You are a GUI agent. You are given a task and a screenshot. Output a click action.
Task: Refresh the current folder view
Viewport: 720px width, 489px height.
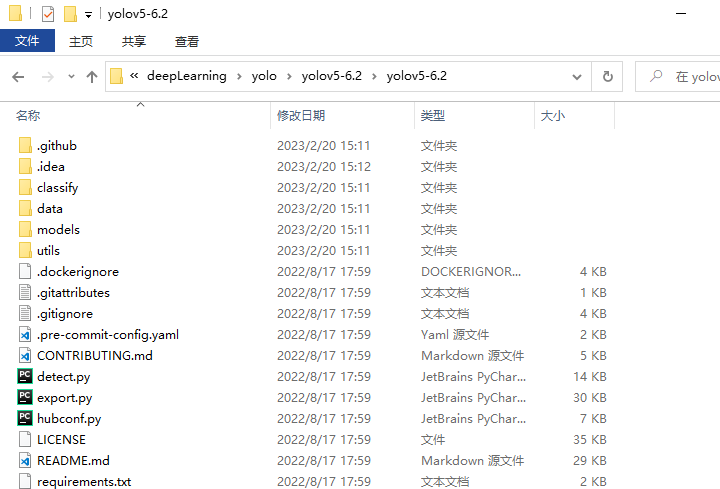[x=608, y=76]
